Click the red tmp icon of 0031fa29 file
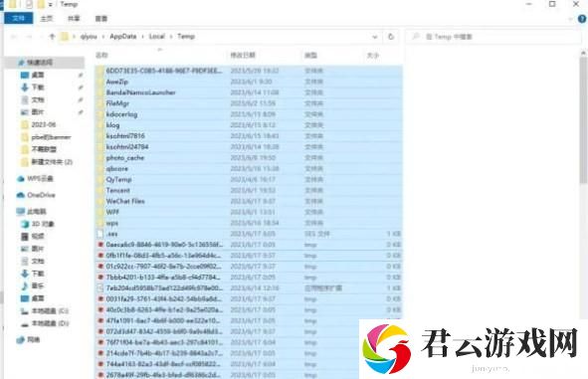 100,299
